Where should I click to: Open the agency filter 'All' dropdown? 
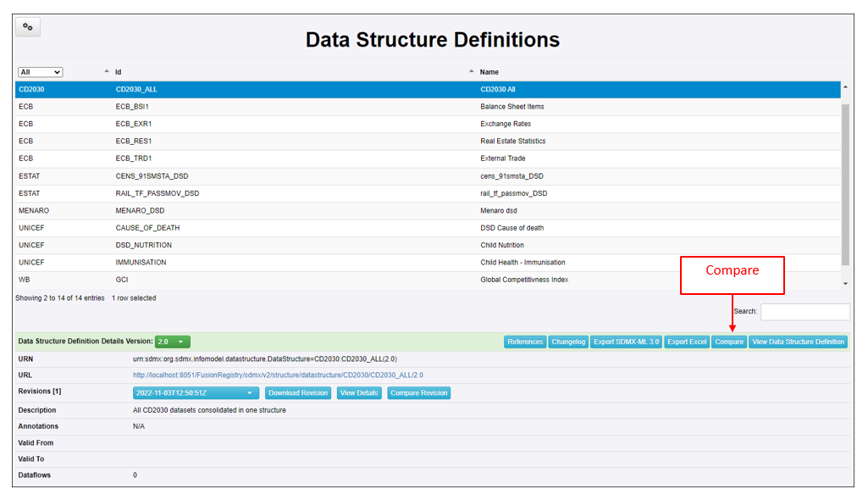click(x=41, y=73)
